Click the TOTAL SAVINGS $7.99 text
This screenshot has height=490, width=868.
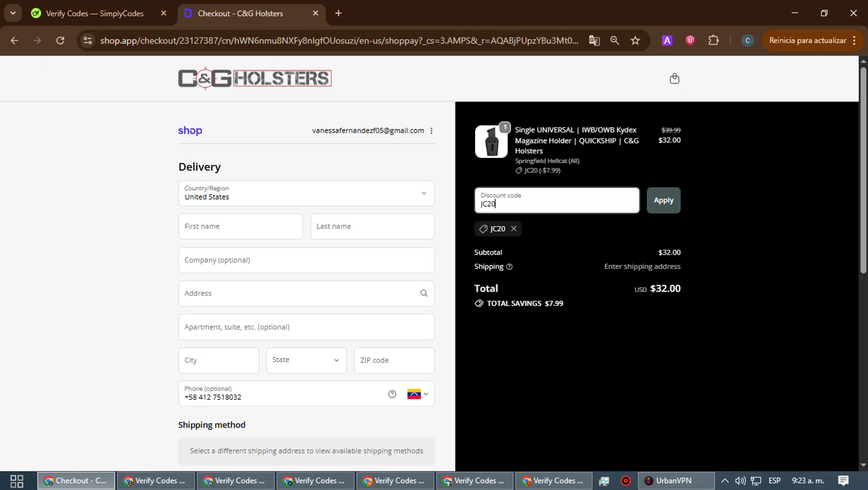tap(525, 304)
